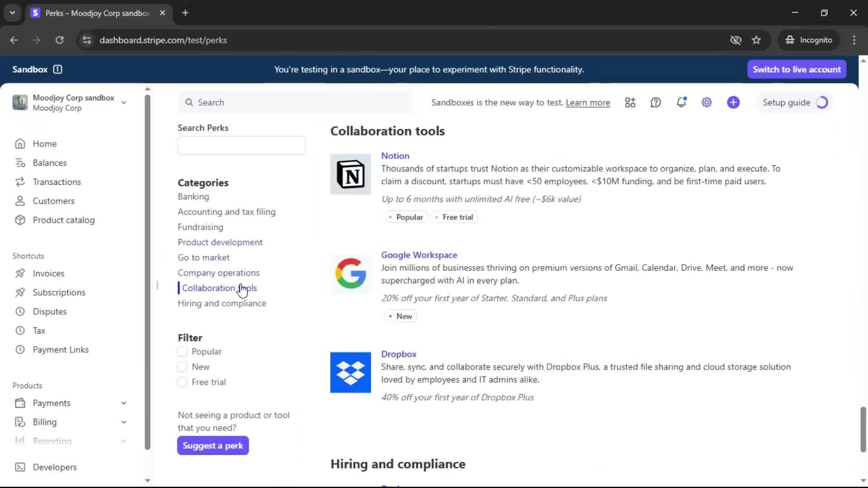The width and height of the screenshot is (868, 488).
Task: Check the New filter checkbox
Action: coord(182,367)
